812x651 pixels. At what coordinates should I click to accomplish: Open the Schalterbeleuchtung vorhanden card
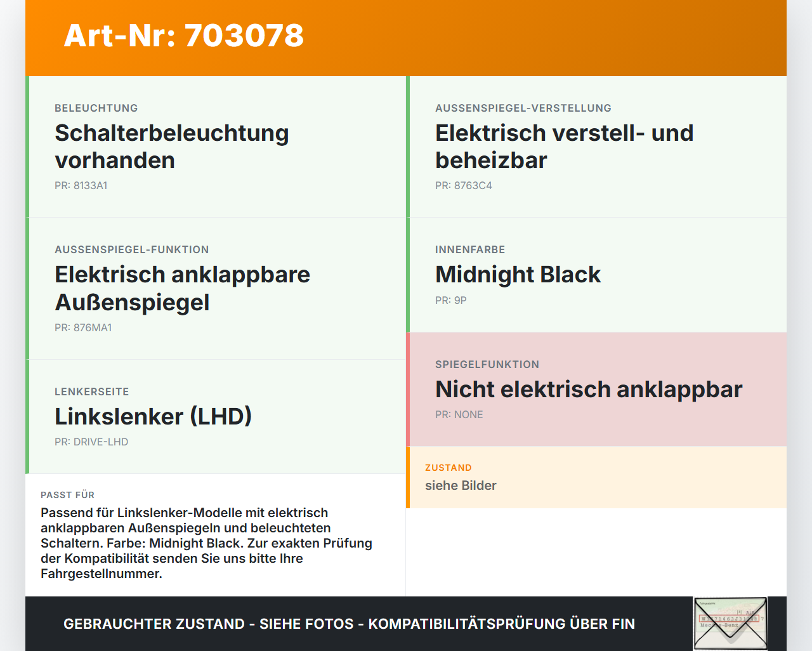[x=216, y=147]
